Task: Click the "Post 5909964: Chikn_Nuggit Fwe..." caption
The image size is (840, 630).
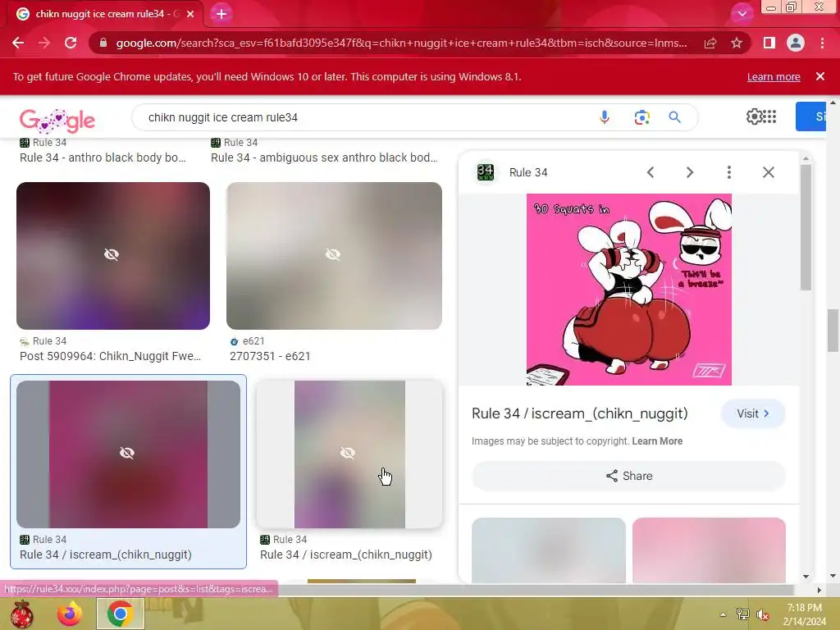Action: tap(111, 356)
